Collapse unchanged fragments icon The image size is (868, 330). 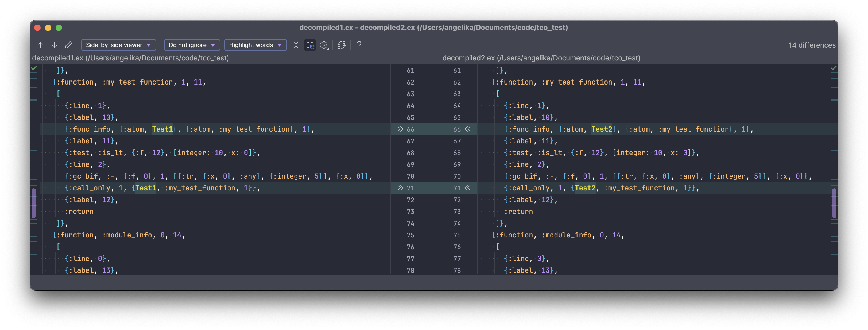[296, 45]
